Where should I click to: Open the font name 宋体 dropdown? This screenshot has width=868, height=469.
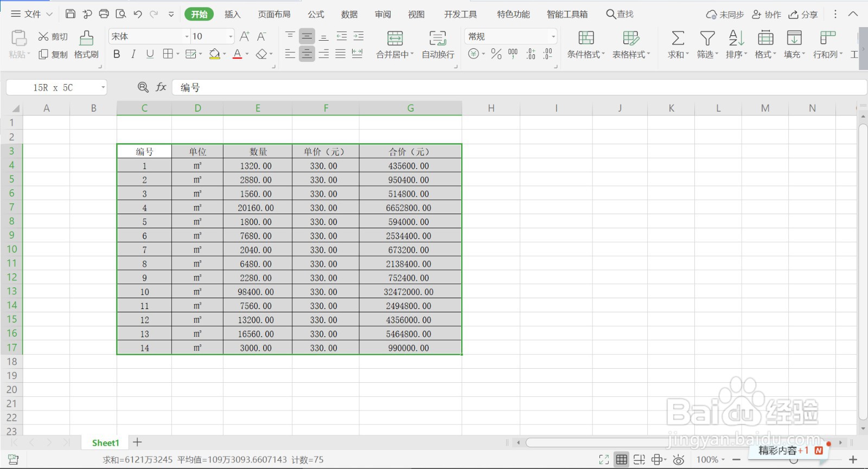pyautogui.click(x=187, y=36)
